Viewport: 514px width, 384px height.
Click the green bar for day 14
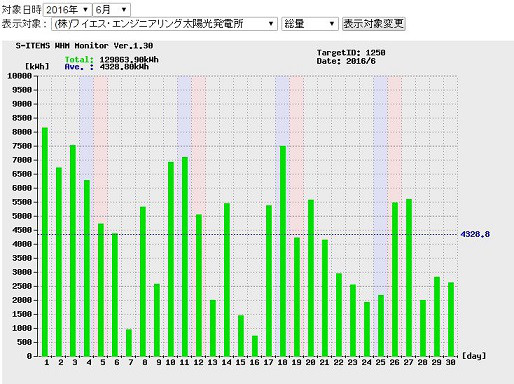pos(227,280)
